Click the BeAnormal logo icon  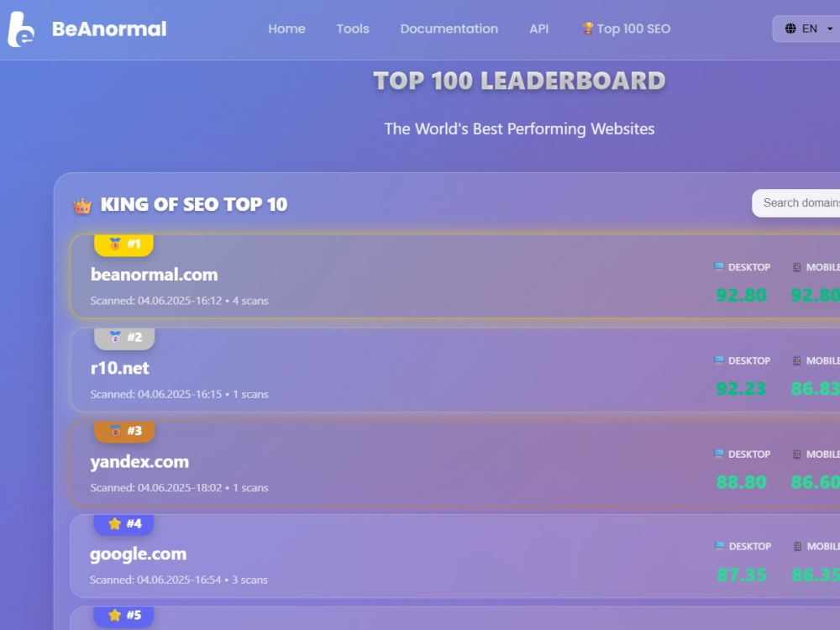pyautogui.click(x=21, y=29)
